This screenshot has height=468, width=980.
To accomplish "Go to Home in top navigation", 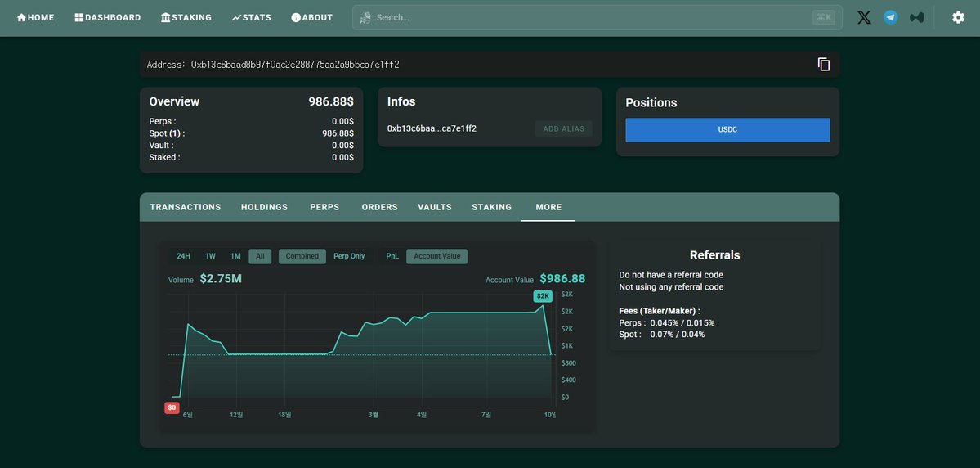I will tap(36, 17).
